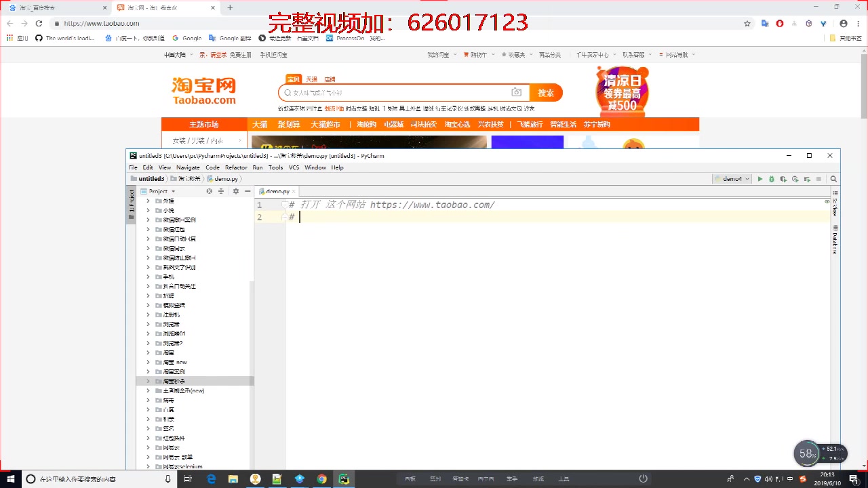Screen dimensions: 868x488
Task: Click the scroll-from-source target icon in Project panel
Action: click(210, 191)
